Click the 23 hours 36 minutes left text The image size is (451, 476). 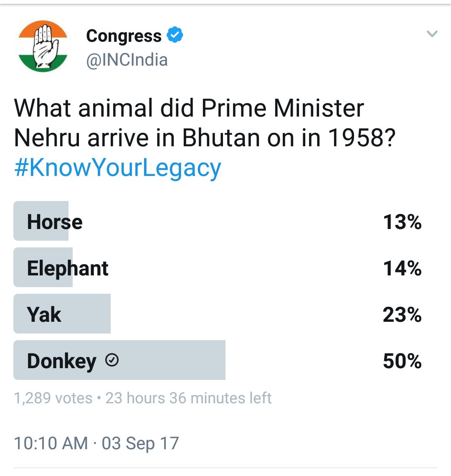click(188, 398)
